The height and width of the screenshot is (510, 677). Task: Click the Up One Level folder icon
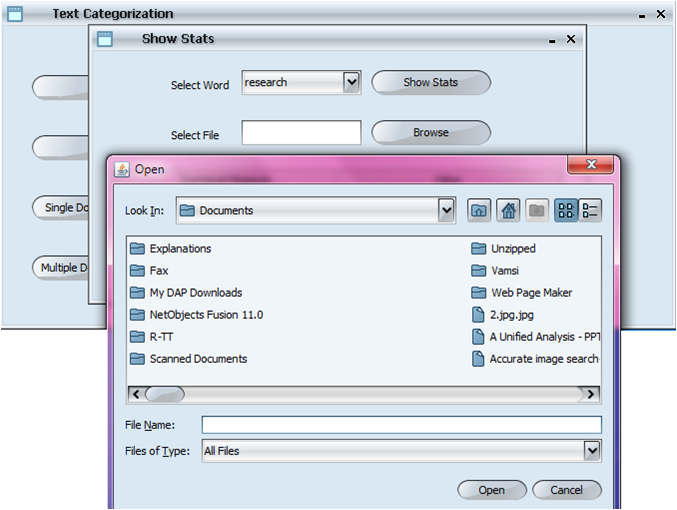point(479,210)
